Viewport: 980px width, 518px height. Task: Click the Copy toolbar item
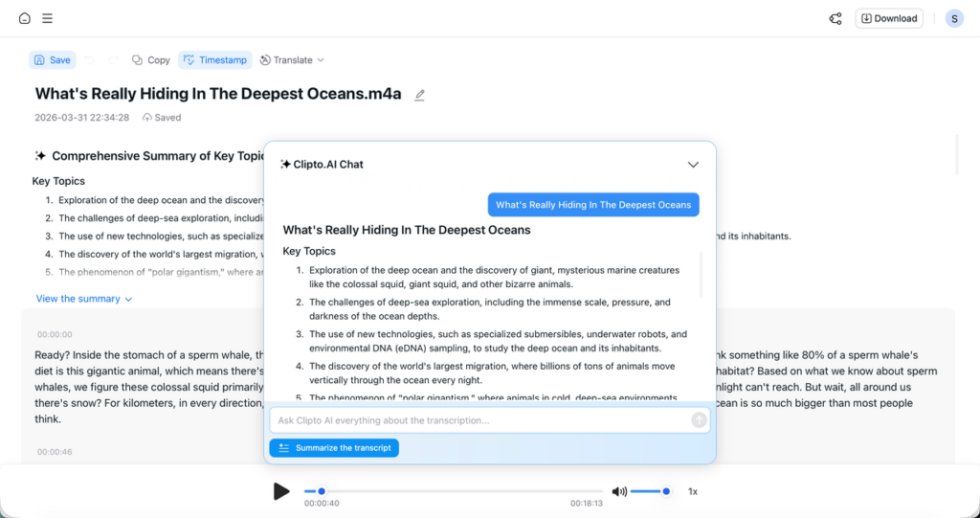[x=150, y=60]
